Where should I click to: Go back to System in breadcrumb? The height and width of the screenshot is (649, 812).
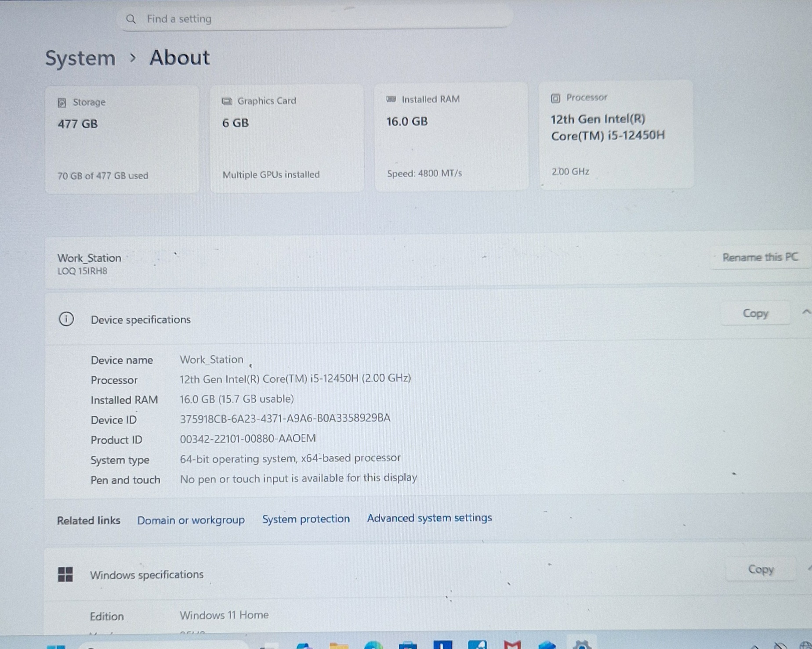[80, 58]
